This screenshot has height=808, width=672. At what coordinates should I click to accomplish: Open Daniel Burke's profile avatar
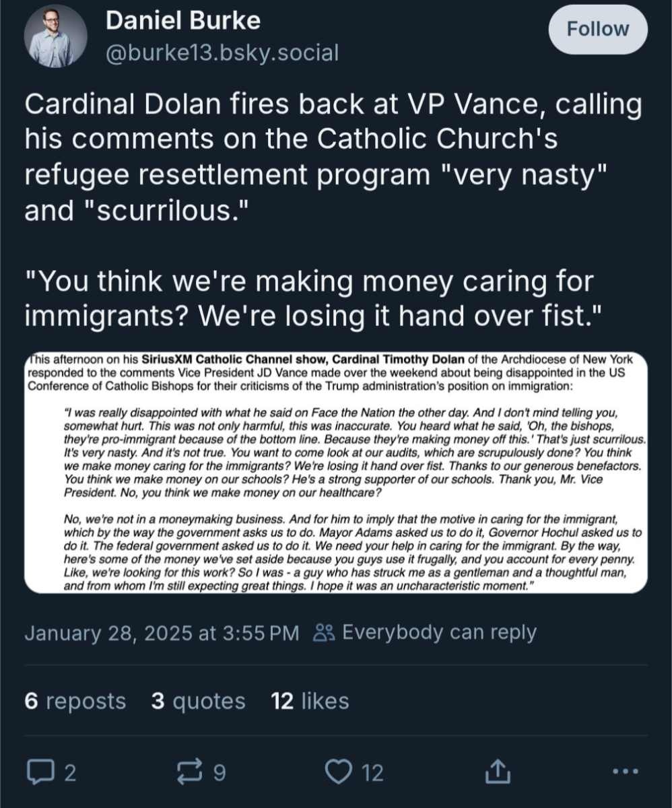pos(56,36)
